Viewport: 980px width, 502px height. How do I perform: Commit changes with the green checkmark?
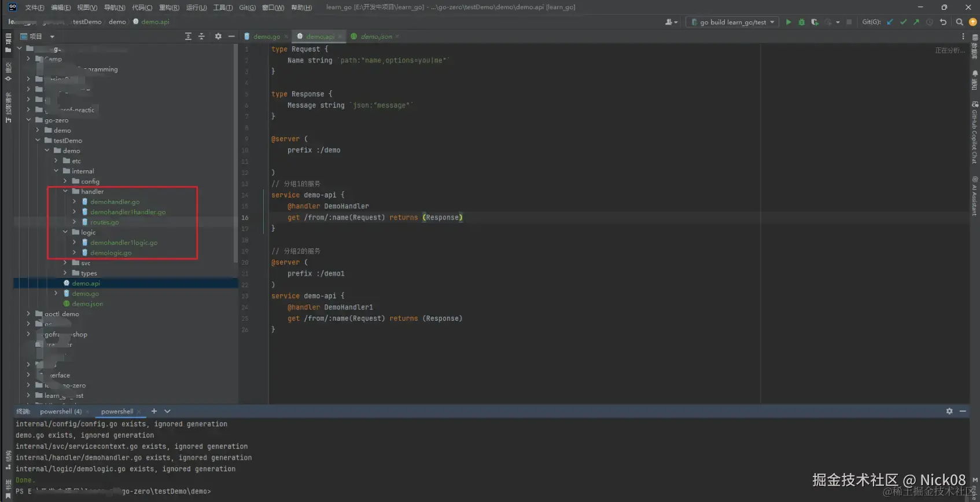903,22
